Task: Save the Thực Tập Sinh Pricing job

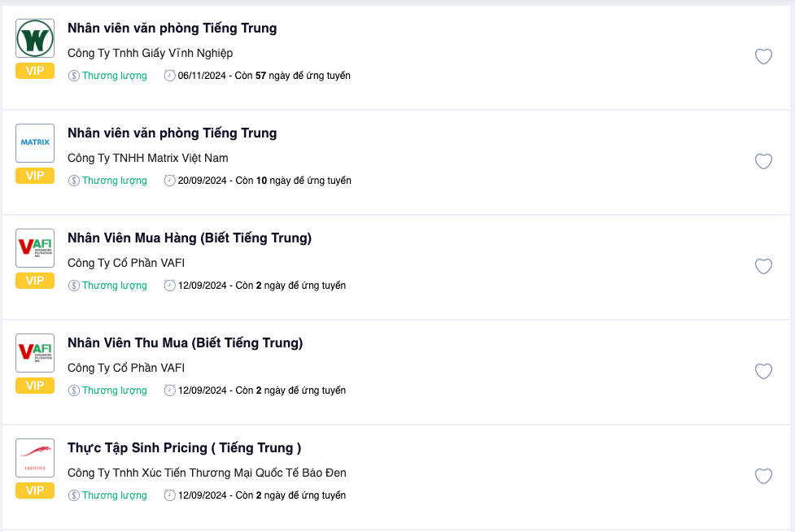Action: 763,476
